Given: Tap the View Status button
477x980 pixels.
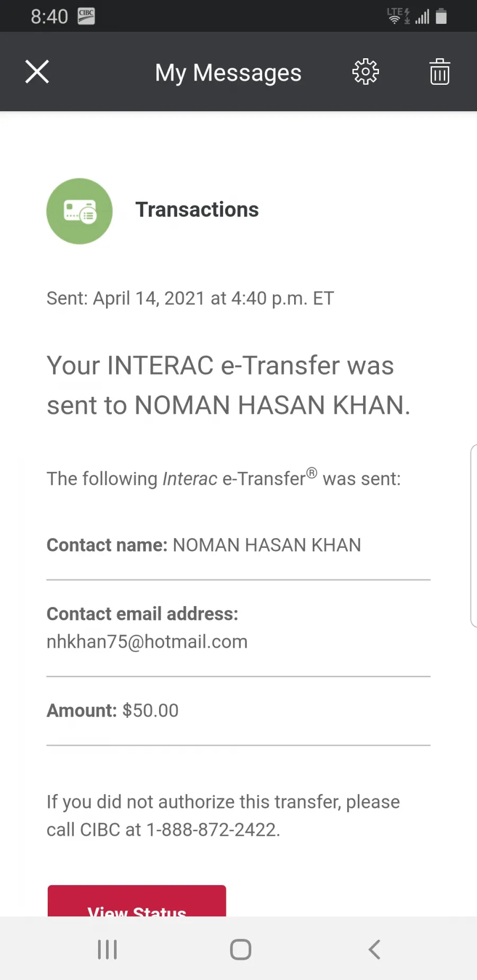Looking at the screenshot, I should (x=137, y=901).
